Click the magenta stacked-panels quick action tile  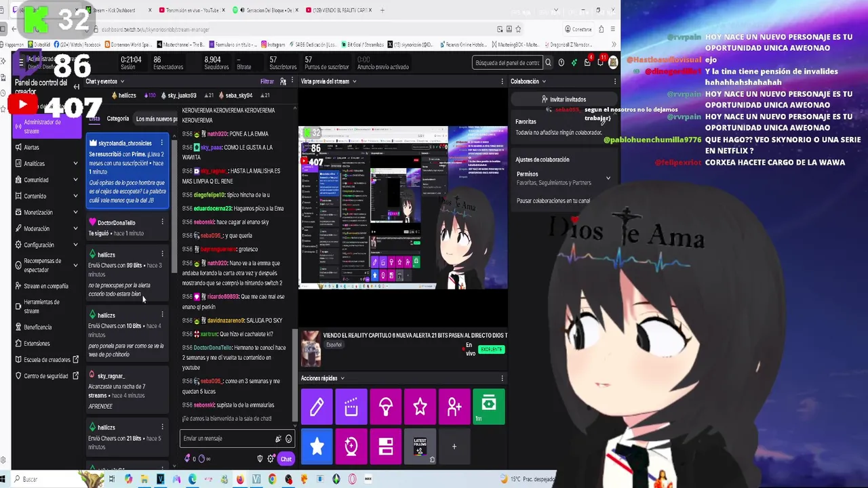[x=386, y=447]
